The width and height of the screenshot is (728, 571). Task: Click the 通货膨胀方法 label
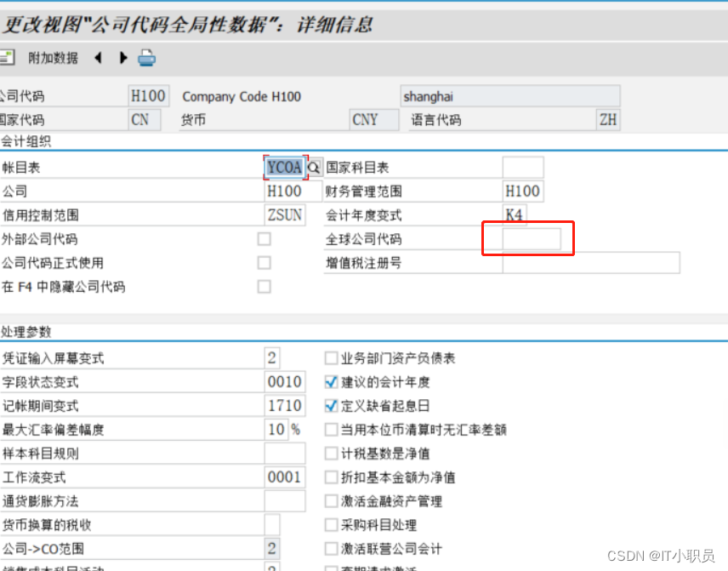(40, 501)
